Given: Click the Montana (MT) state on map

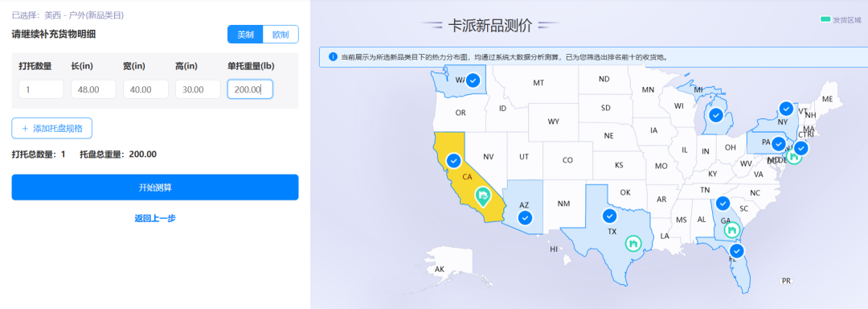Looking at the screenshot, I should pos(538,83).
